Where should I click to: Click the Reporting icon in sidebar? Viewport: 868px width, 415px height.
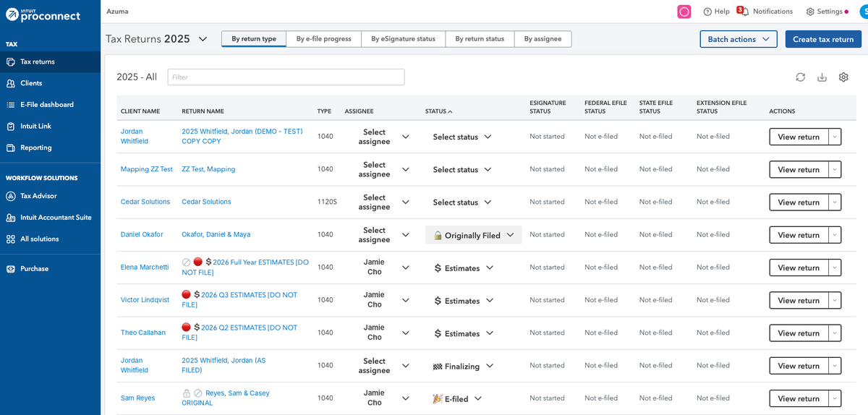[11, 147]
